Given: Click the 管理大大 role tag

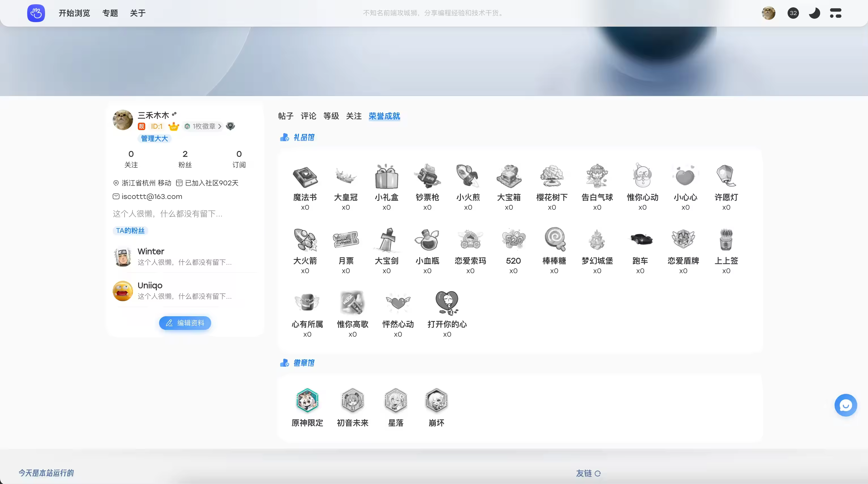Looking at the screenshot, I should (x=154, y=138).
